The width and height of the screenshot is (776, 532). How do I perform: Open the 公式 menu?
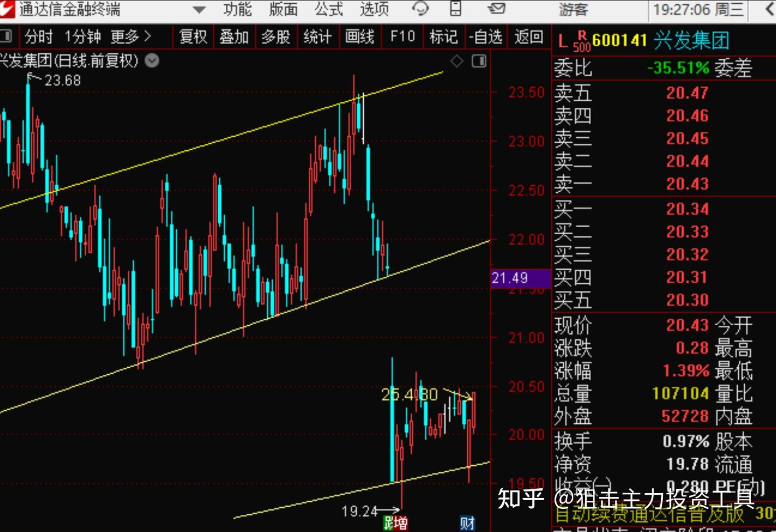(x=329, y=9)
